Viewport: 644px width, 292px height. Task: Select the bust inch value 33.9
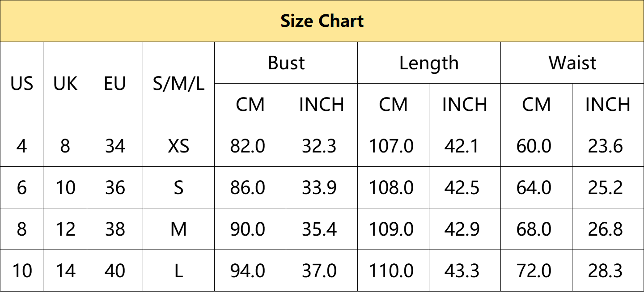322,188
